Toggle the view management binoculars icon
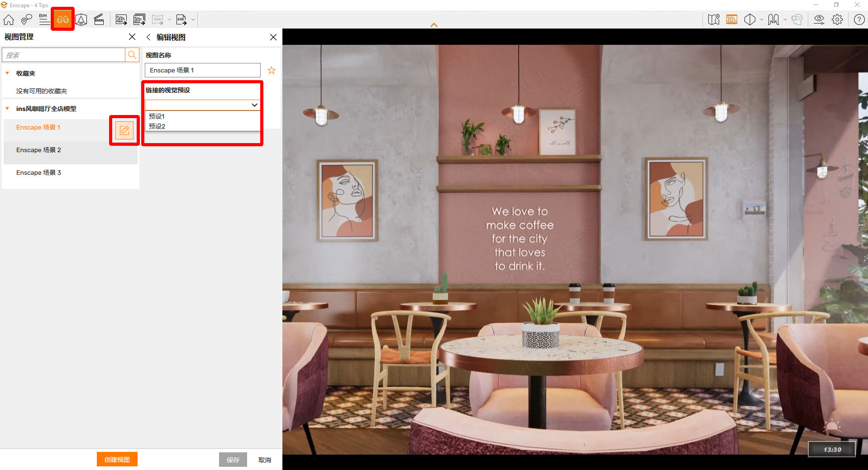 pyautogui.click(x=63, y=19)
